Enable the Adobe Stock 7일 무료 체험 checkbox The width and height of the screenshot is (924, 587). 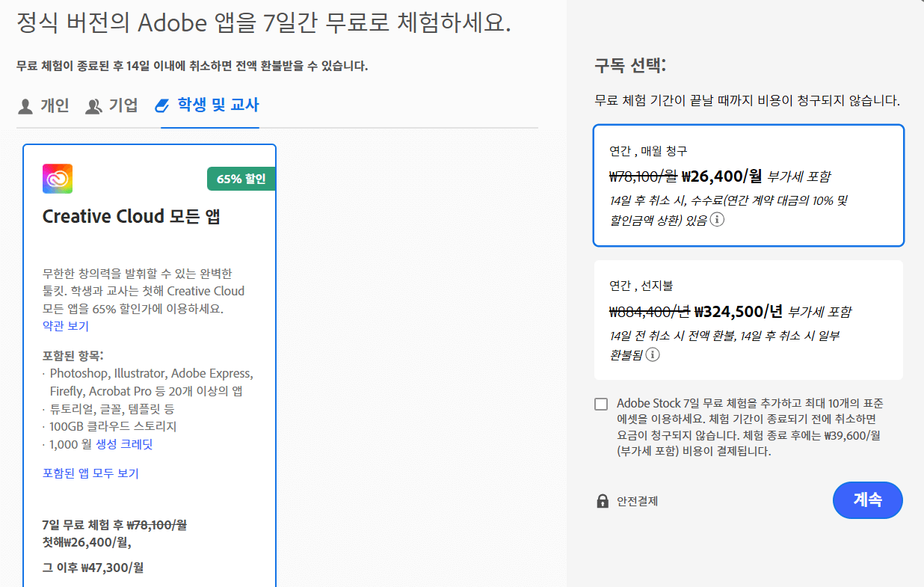601,403
